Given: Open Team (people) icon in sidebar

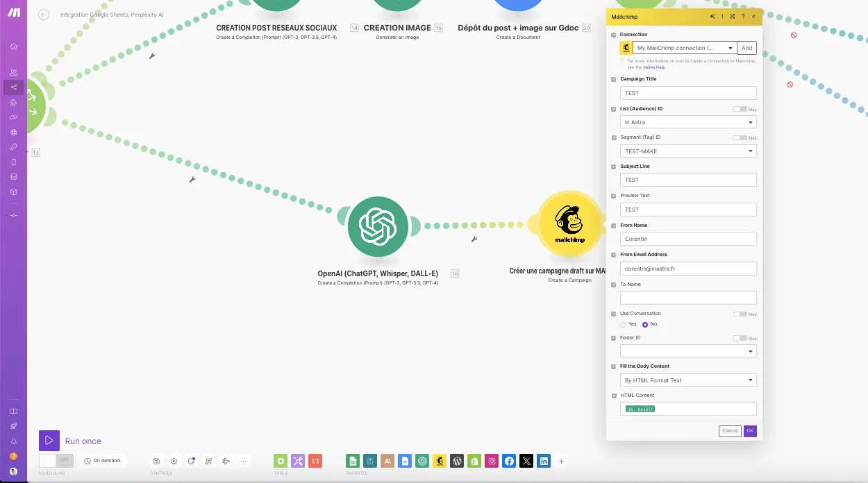Looking at the screenshot, I should coord(13,73).
